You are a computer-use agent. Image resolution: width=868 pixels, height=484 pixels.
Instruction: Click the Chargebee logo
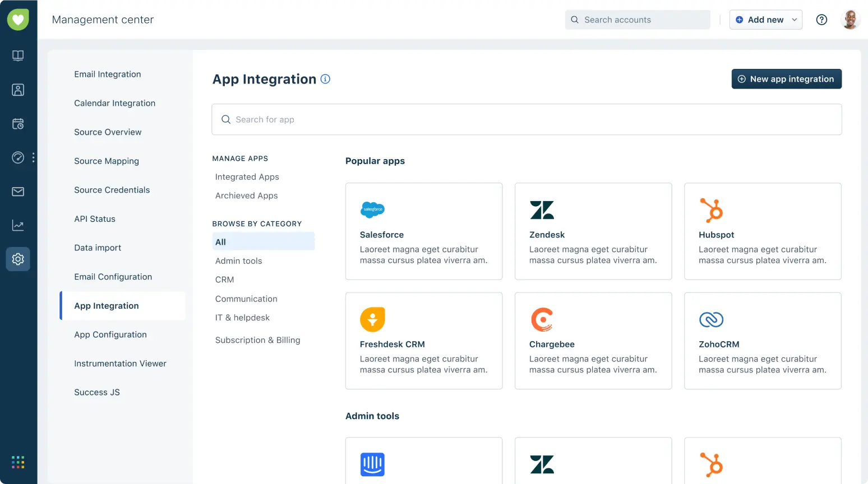pyautogui.click(x=542, y=319)
